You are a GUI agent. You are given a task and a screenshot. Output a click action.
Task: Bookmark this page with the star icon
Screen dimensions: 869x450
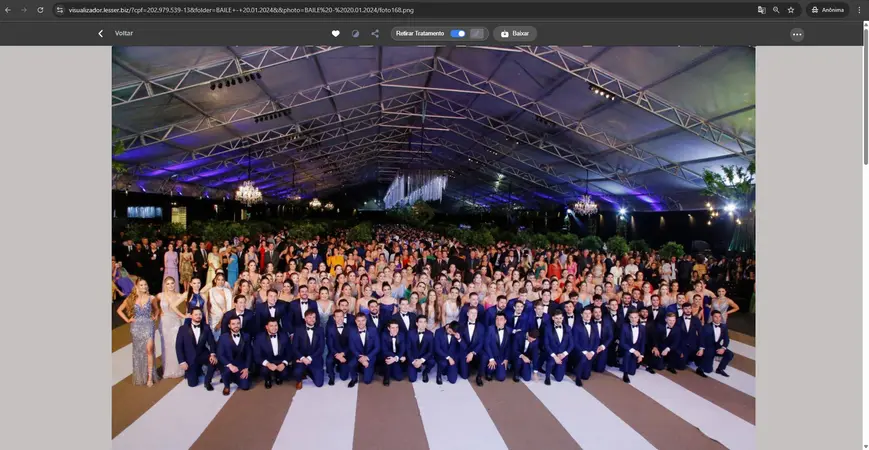point(791,10)
